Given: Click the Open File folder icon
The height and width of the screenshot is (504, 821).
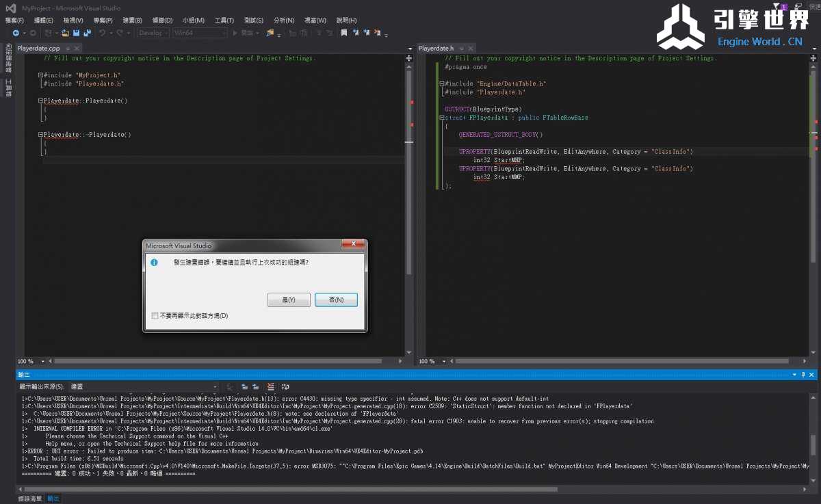Looking at the screenshot, I should (x=65, y=33).
